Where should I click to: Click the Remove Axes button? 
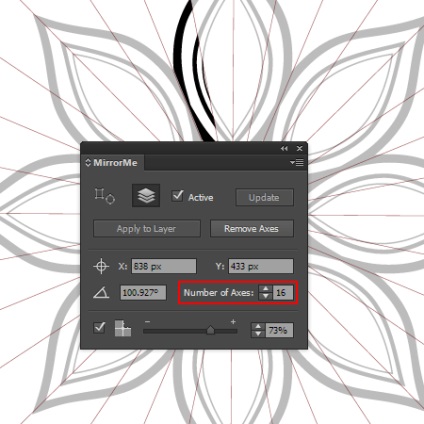[252, 229]
